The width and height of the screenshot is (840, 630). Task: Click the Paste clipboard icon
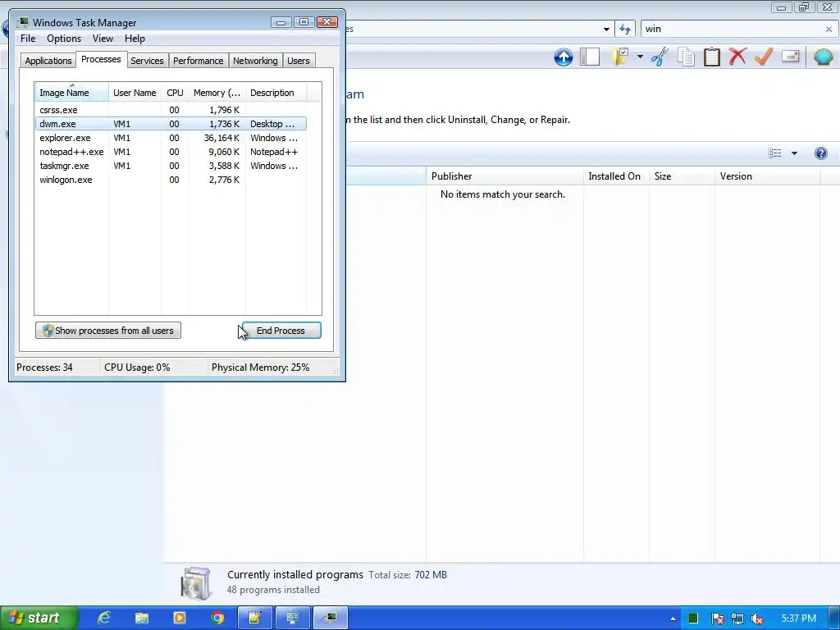click(711, 57)
